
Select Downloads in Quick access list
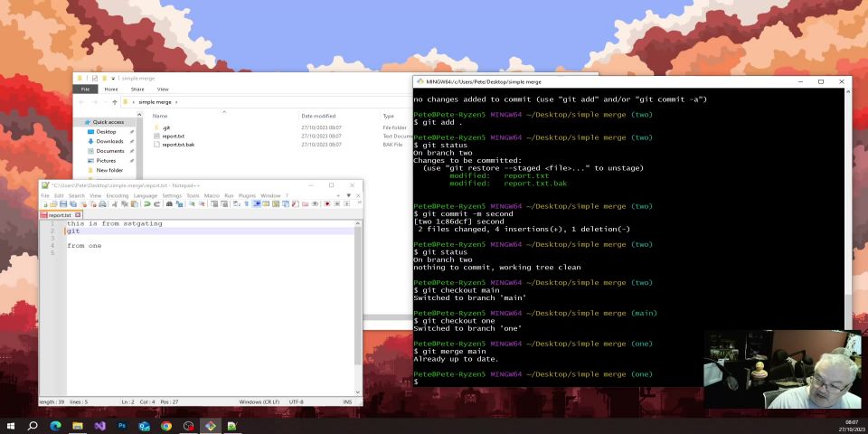109,141
